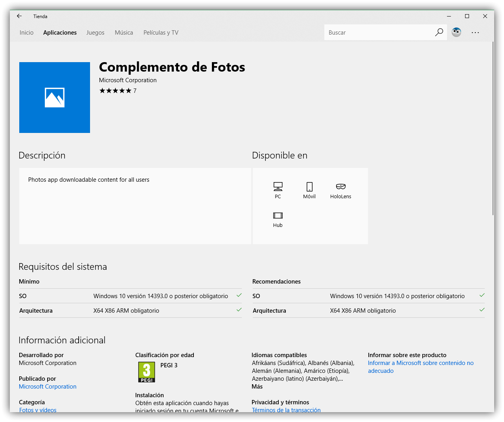Click the Desarrollado por label
This screenshot has width=504, height=422.
point(41,355)
